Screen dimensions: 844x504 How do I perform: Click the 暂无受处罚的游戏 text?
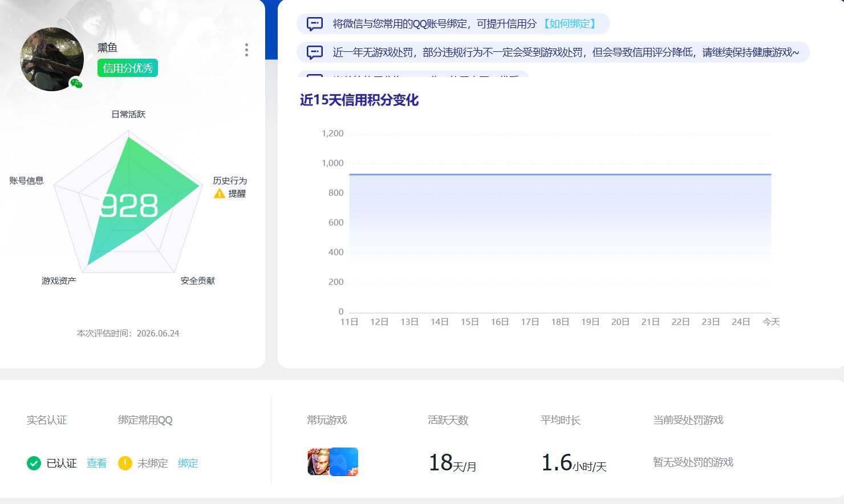click(693, 462)
